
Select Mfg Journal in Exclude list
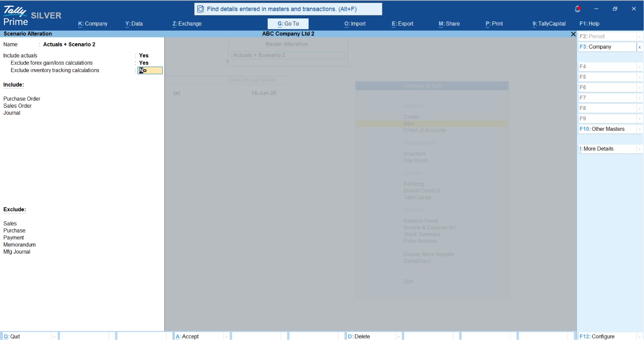[x=17, y=252]
